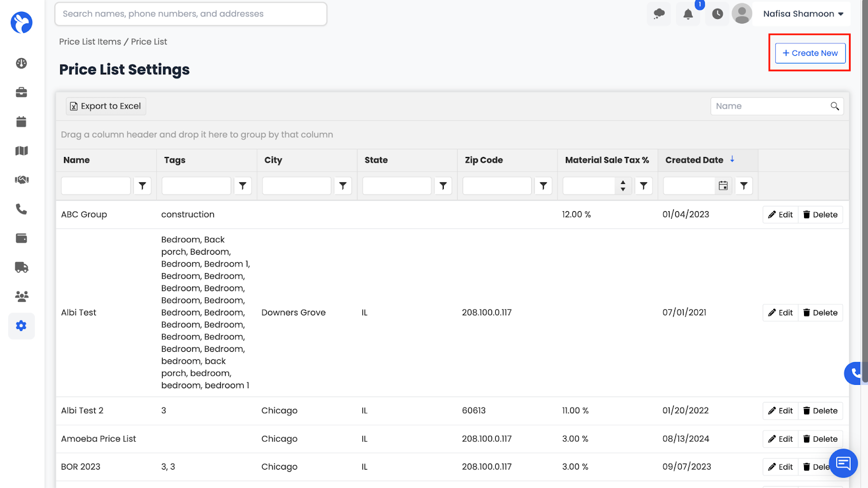Click Export to Excel button

(x=106, y=106)
